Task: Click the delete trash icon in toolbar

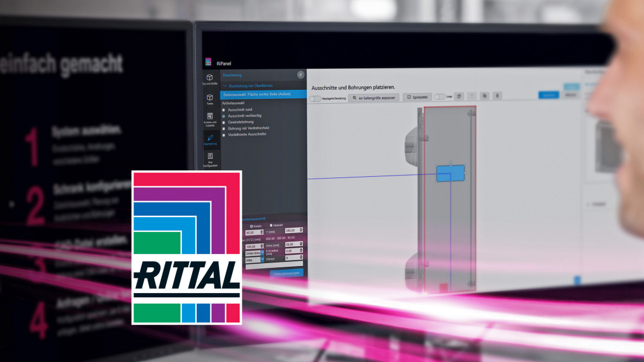Action: click(497, 95)
